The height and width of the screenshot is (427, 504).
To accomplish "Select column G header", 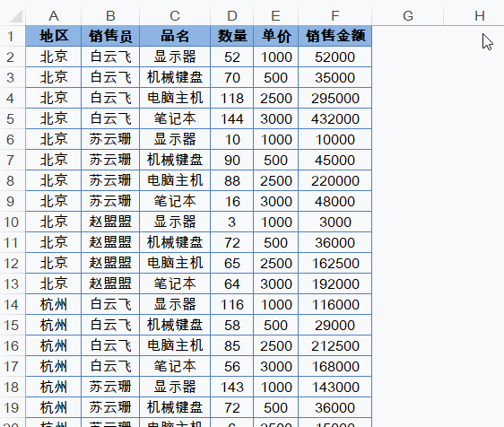I will coord(408,16).
